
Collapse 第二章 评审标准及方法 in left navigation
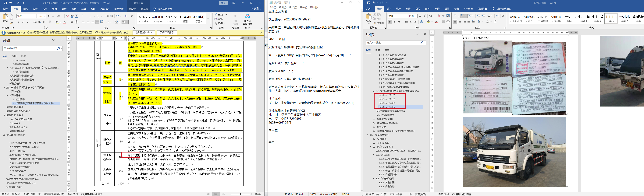click(4, 88)
